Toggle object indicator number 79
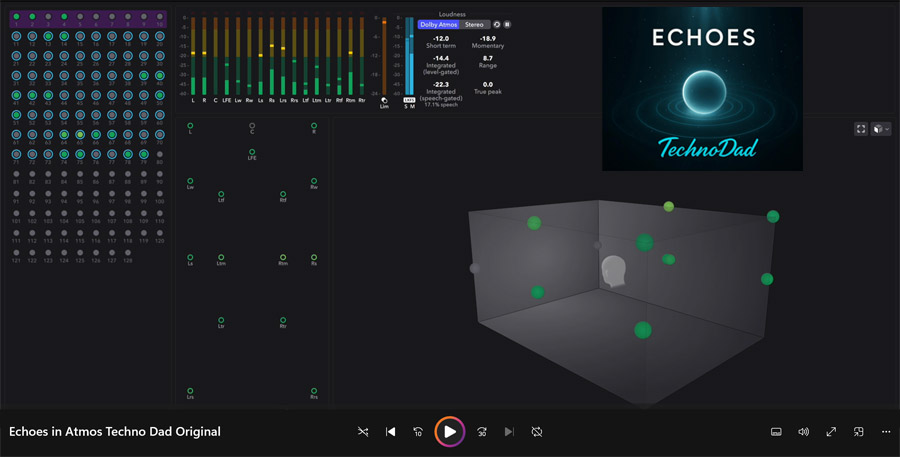The height and width of the screenshot is (457, 900). (143, 154)
